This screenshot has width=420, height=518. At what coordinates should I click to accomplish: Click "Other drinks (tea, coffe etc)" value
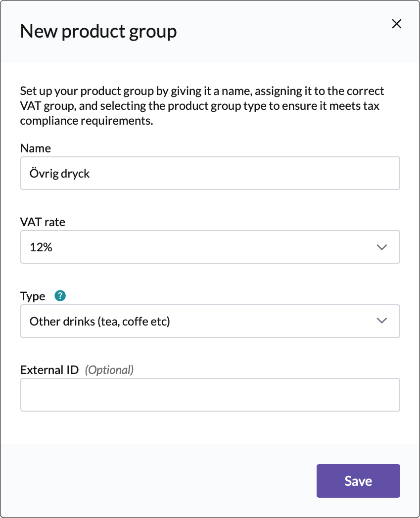[99, 321]
